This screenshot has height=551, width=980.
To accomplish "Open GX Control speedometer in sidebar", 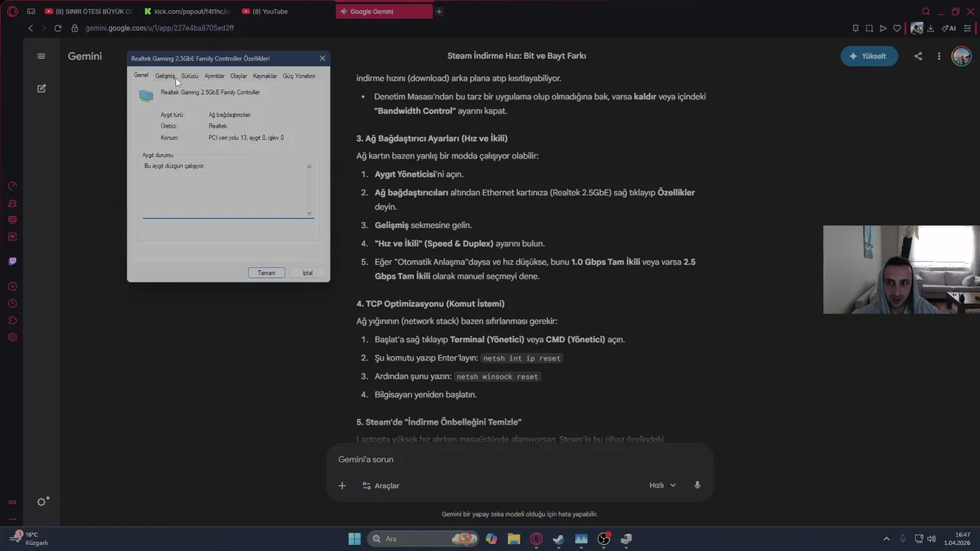I will click(12, 186).
